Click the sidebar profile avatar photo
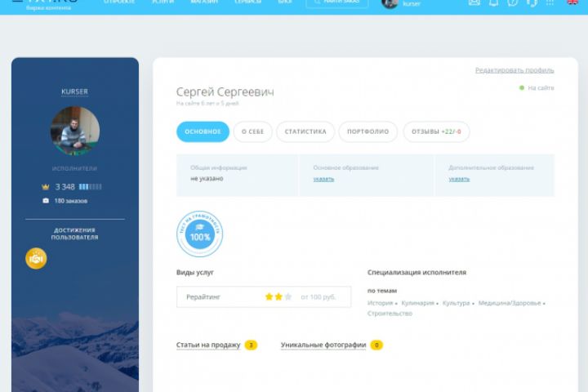Viewport: 588px width, 392px height. pyautogui.click(x=75, y=131)
